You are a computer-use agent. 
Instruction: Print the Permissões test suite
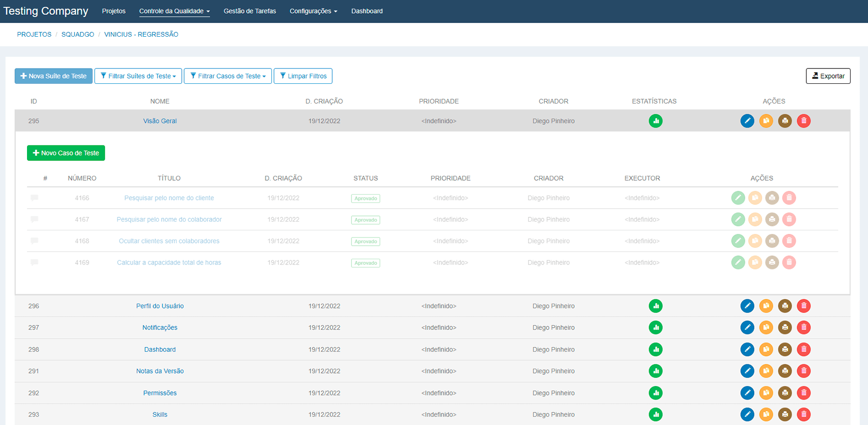point(785,393)
